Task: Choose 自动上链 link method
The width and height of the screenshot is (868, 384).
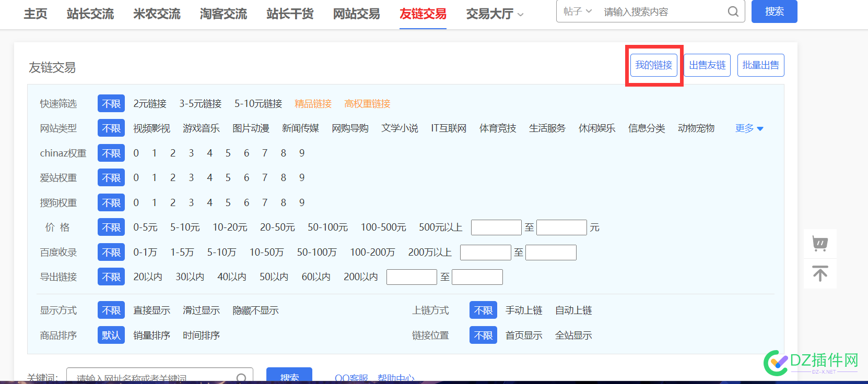Action: click(573, 310)
